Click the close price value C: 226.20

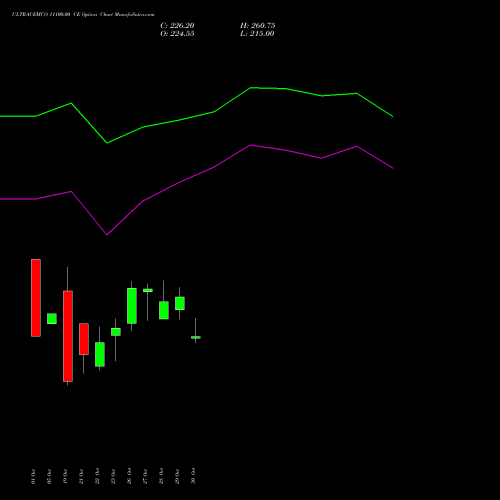pos(177,25)
